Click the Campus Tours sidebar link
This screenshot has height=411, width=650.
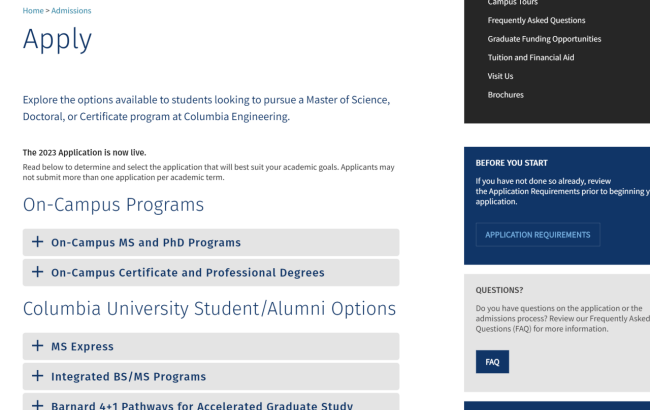point(512,3)
